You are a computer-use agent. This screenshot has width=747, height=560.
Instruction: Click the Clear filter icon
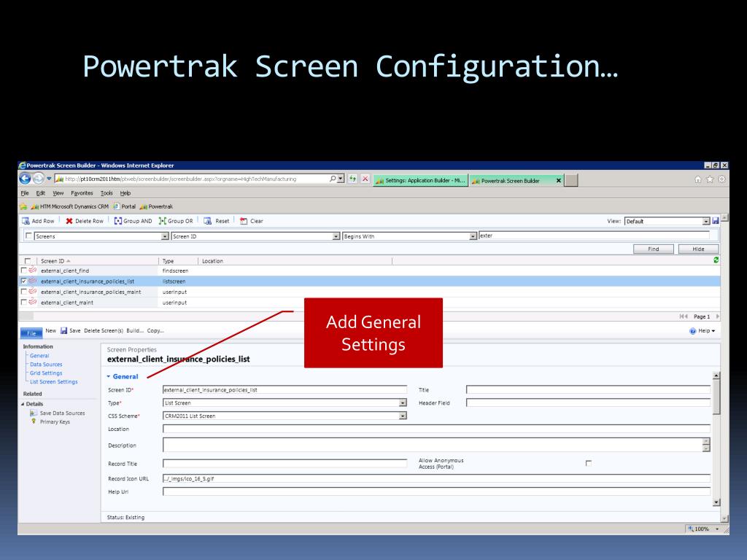pos(244,221)
